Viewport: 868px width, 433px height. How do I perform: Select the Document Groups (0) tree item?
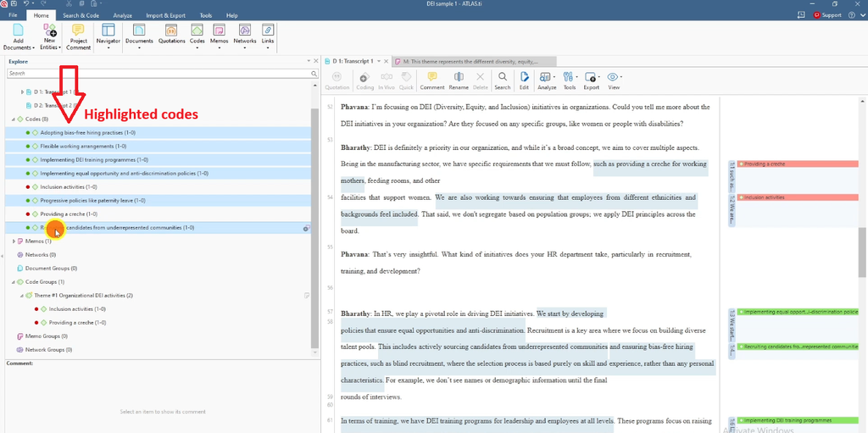(47, 269)
